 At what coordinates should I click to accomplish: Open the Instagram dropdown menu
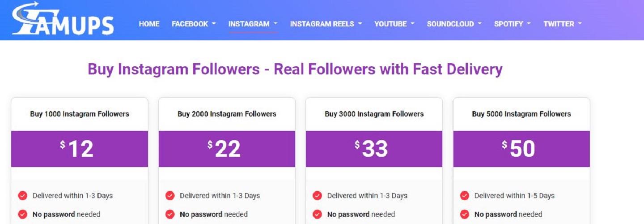pos(253,24)
